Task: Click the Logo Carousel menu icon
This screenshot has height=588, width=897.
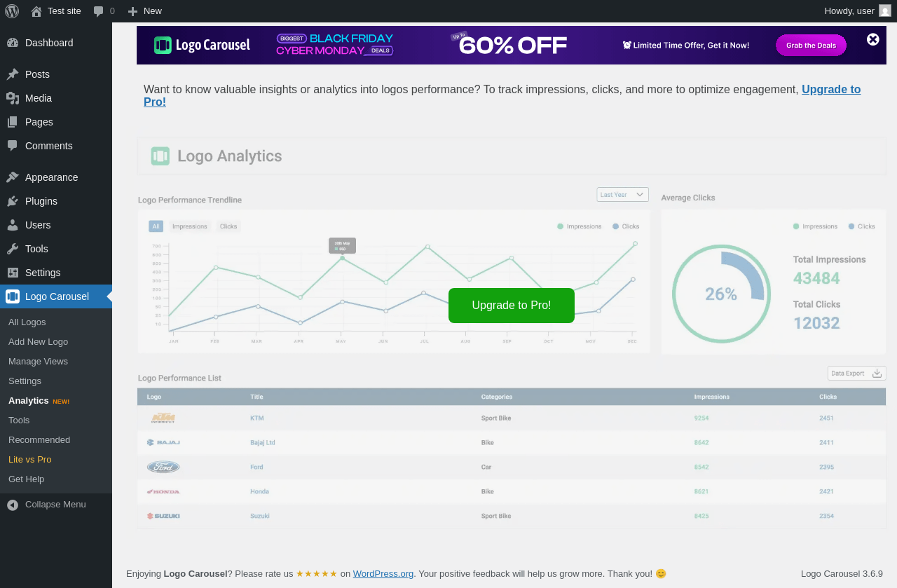Action: click(13, 296)
